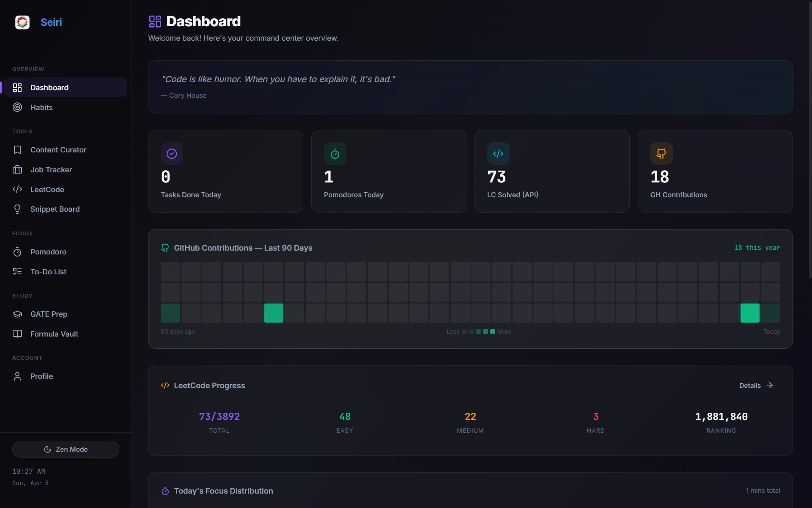
Task: Open the LeetCode sidebar item
Action: 47,190
